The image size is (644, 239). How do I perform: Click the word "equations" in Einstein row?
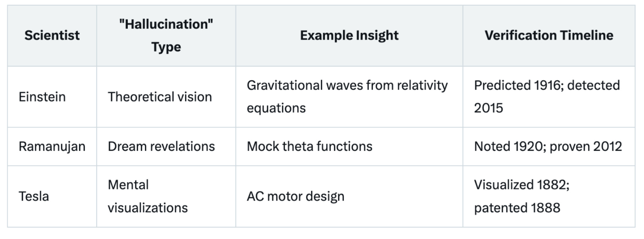(276, 108)
